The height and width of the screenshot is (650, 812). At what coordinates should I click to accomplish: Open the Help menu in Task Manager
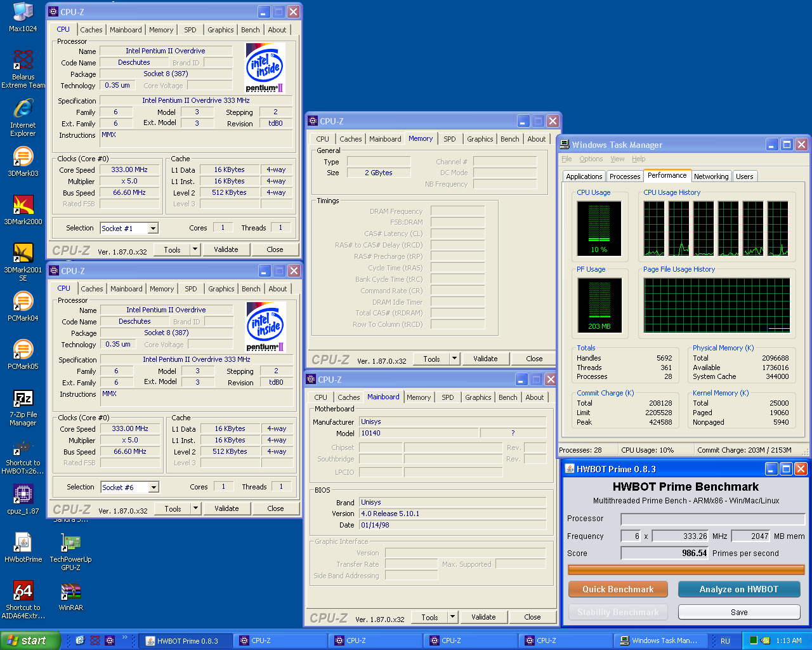click(x=639, y=159)
